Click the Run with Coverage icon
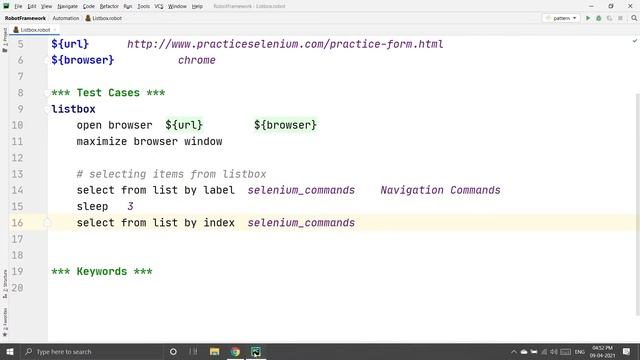The image size is (640, 360). coord(609,18)
